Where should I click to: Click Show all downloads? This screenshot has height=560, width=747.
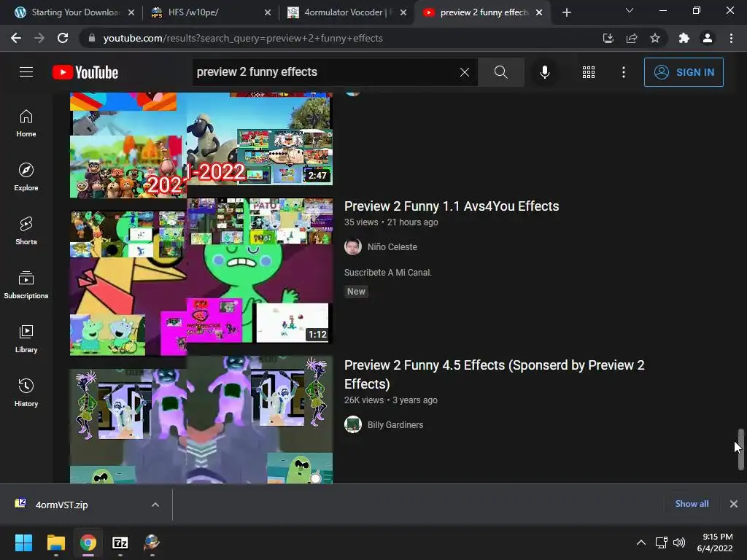(x=692, y=504)
